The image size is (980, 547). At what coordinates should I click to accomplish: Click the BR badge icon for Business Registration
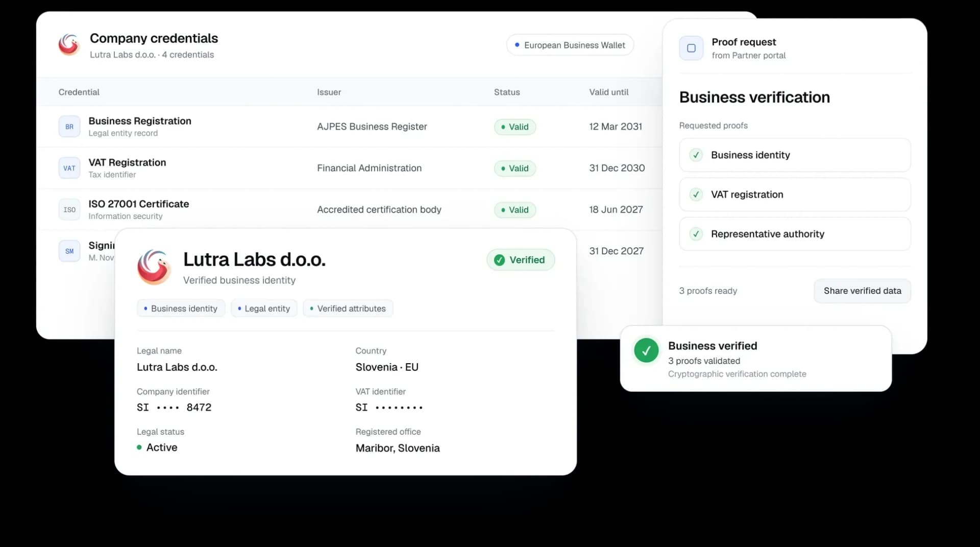pyautogui.click(x=69, y=127)
